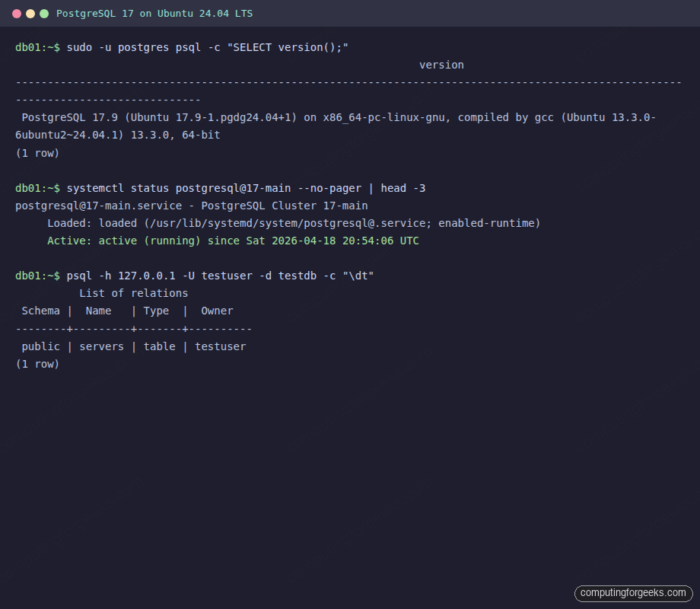Click the yellow minimize window dot
The image size is (700, 609).
coord(30,14)
